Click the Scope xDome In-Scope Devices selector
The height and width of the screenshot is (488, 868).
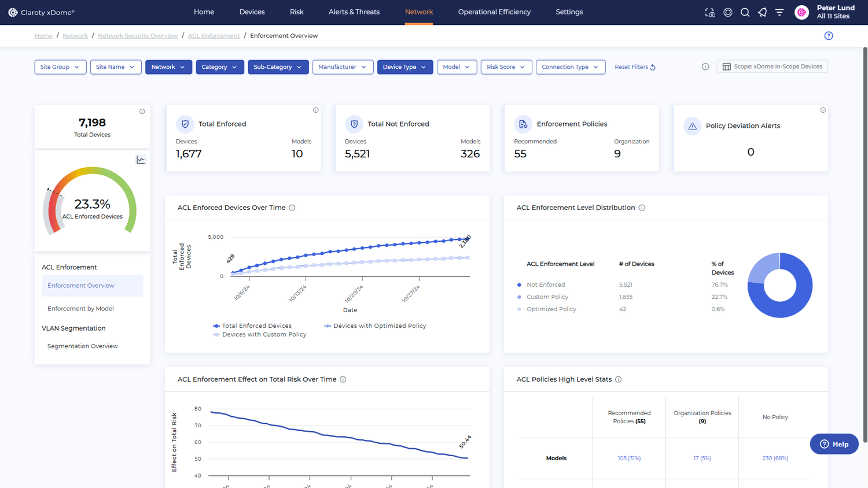[x=772, y=66]
